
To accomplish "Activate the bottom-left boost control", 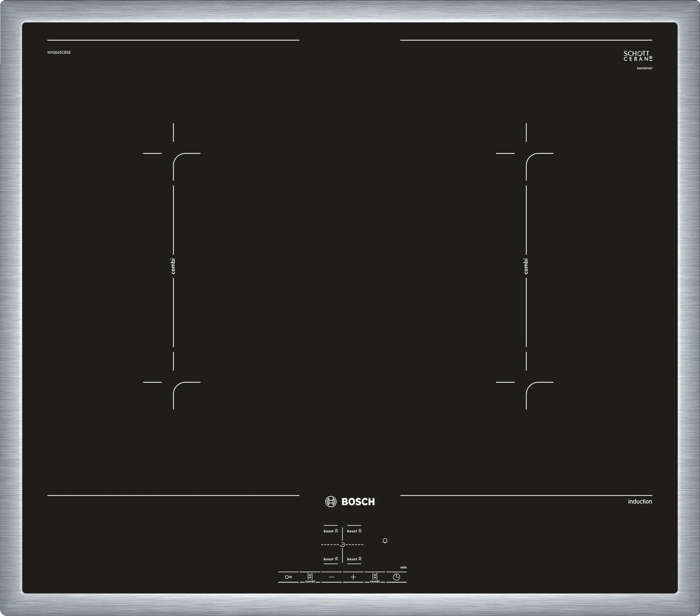I will pyautogui.click(x=330, y=559).
